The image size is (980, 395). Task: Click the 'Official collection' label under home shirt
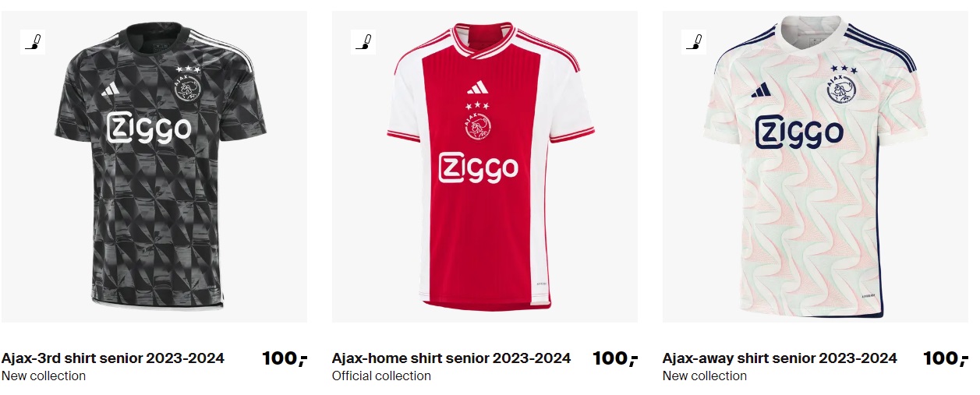pyautogui.click(x=381, y=376)
